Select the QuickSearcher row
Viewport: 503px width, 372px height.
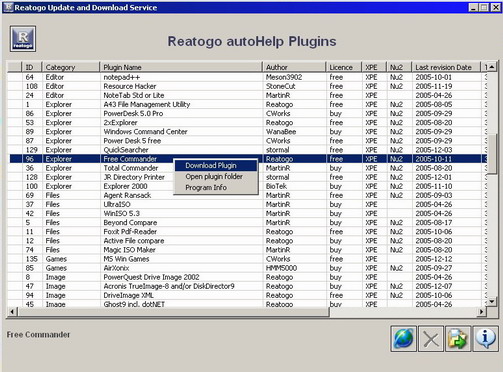coord(247,150)
